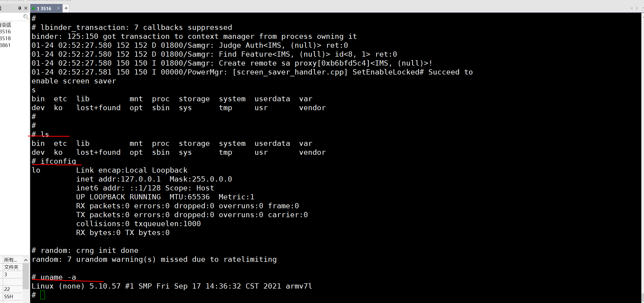Click the search magnifier in sessions panel
This screenshot has height=303, width=644.
tap(26, 17)
